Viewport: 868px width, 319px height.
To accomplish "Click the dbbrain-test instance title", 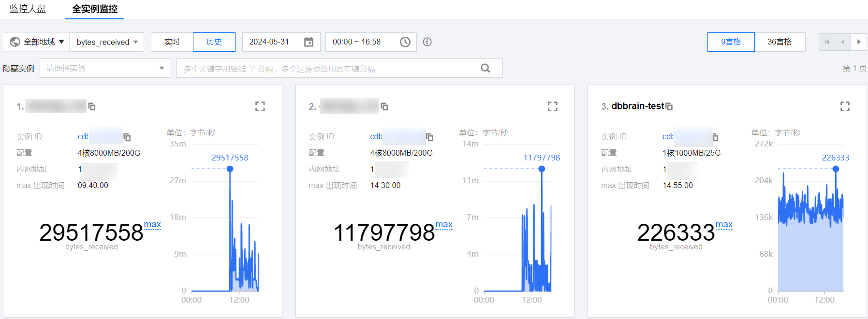I will 637,106.
